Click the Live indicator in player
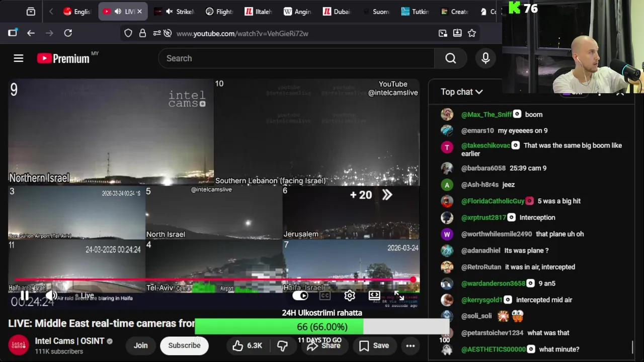This screenshot has height=362, width=644. tap(85, 296)
